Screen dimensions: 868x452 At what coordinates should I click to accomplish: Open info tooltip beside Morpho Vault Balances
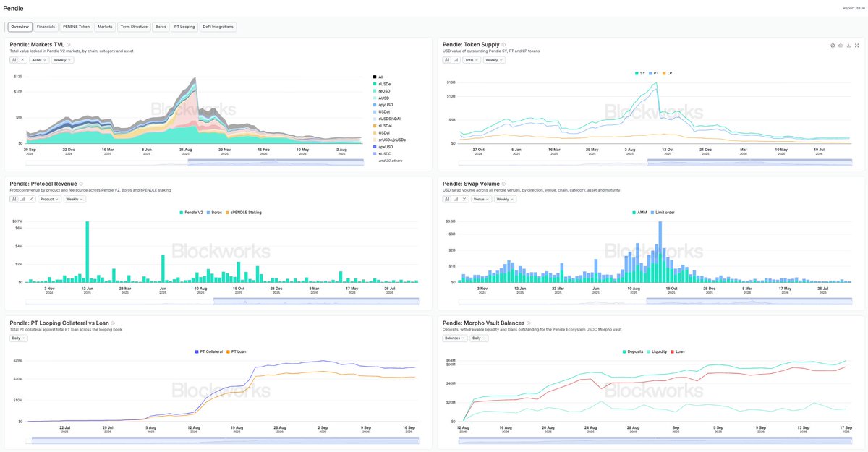click(529, 323)
